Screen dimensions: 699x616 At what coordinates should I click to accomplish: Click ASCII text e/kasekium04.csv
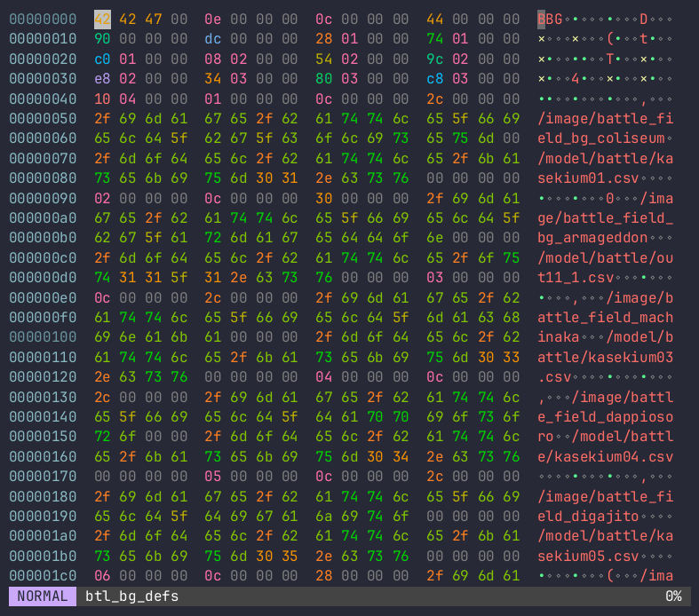pos(606,456)
